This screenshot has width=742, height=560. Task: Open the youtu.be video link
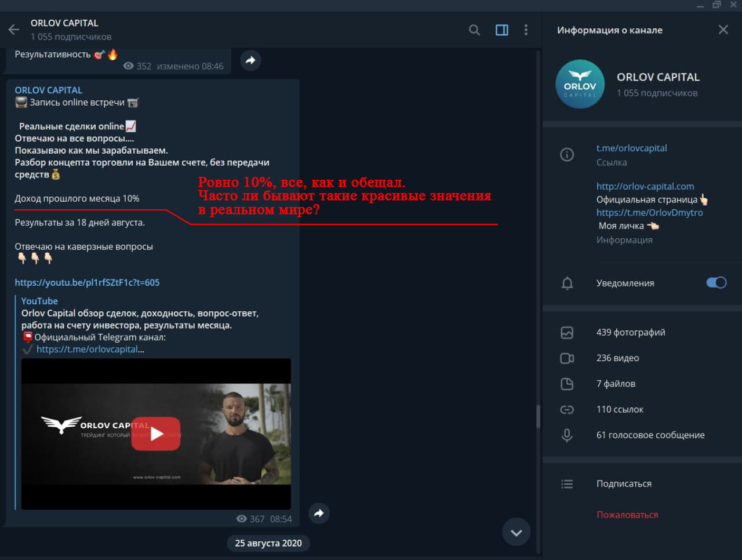tap(87, 282)
